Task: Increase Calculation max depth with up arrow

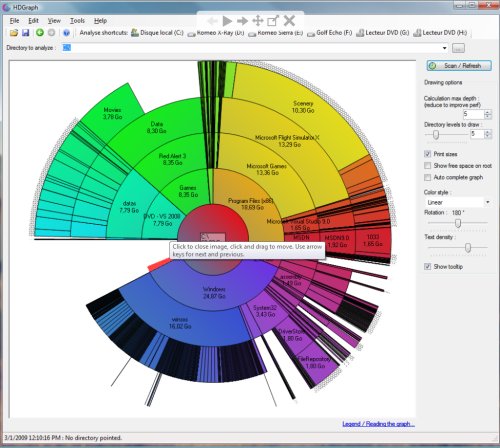Action: click(488, 112)
